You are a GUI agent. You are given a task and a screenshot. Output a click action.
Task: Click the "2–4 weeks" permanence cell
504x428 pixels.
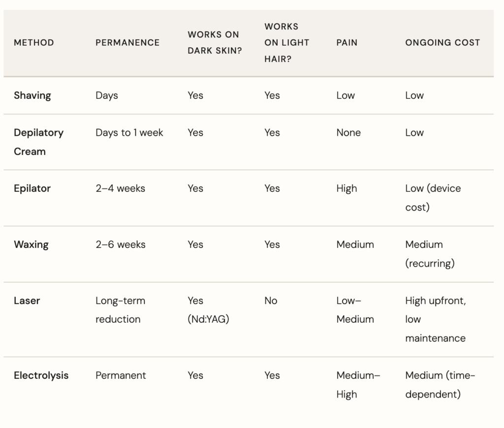120,188
